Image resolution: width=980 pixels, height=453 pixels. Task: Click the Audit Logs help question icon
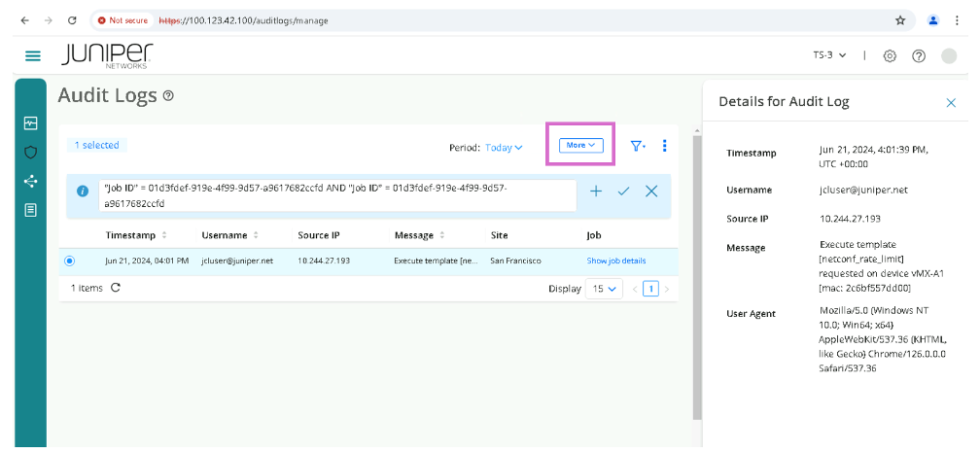pyautogui.click(x=168, y=95)
